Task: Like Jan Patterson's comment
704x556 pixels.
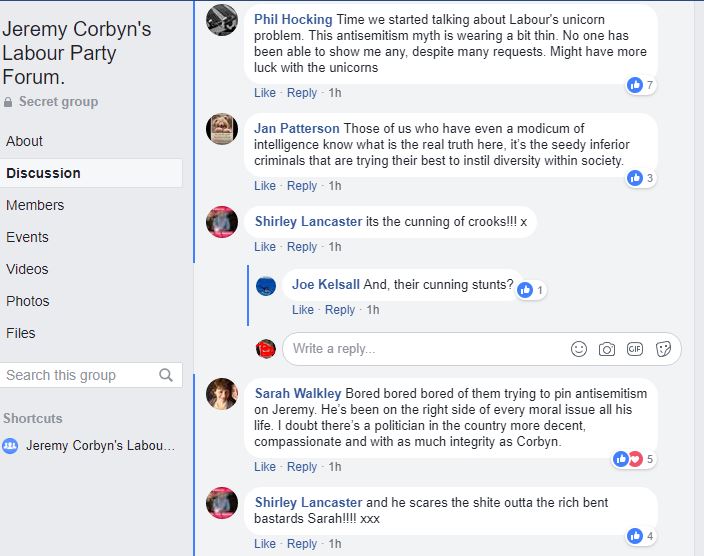Action: (x=265, y=185)
